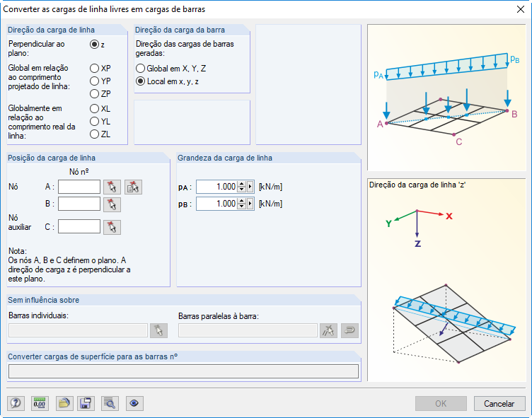
Task: Select the YL line load direction
Action: point(94,122)
